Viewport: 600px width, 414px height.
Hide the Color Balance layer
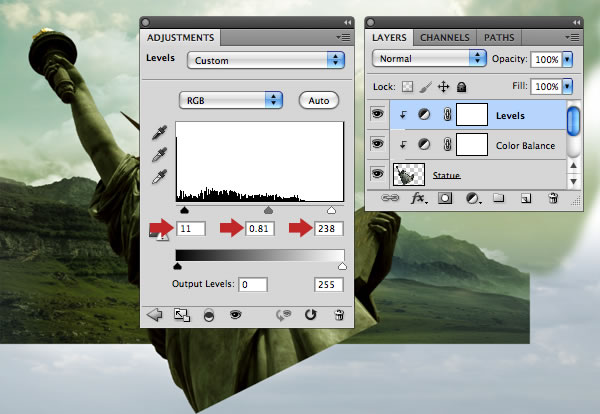[378, 143]
